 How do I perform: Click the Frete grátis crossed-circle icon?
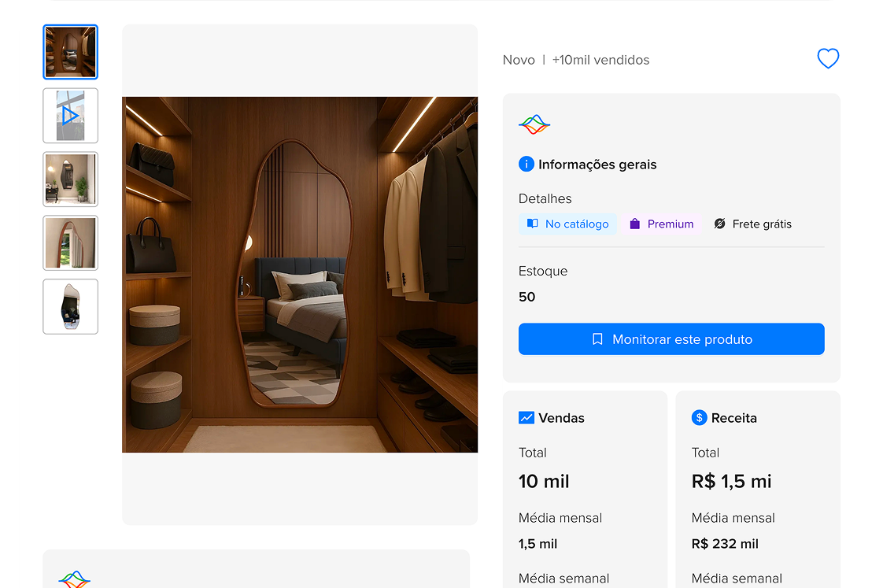[719, 224]
